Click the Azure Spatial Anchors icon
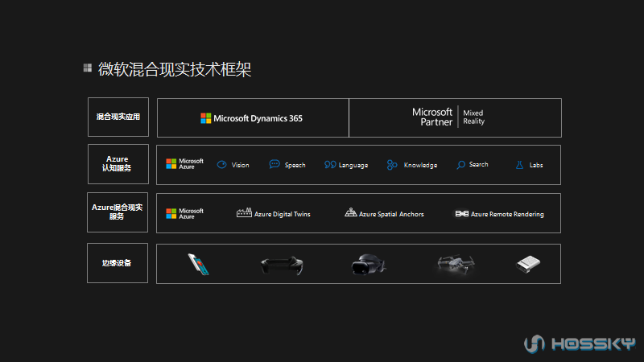 [x=350, y=212]
